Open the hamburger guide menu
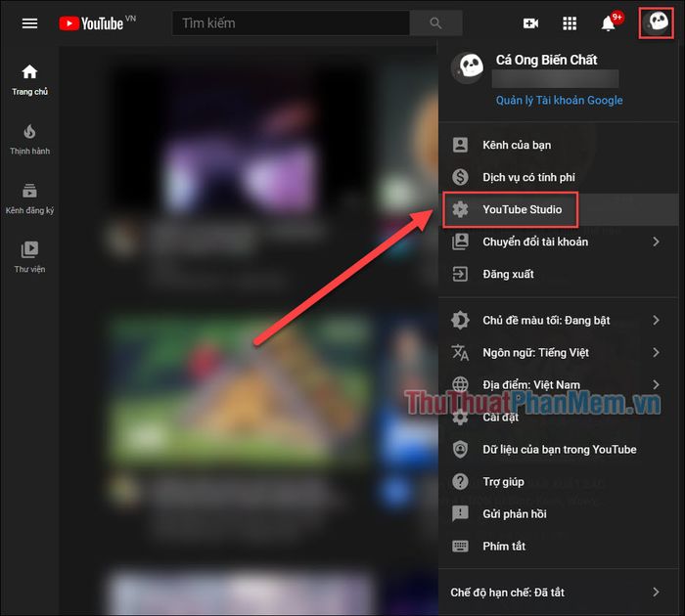This screenshot has width=685, height=616. pyautogui.click(x=29, y=23)
